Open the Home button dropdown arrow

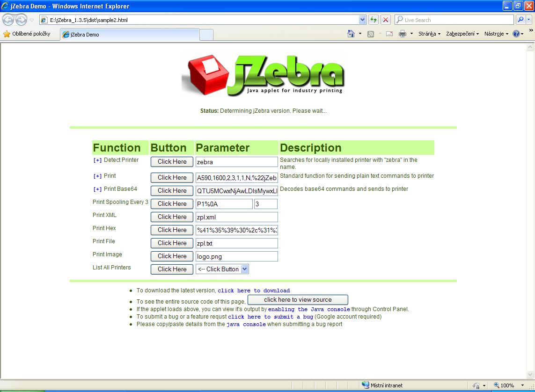click(360, 34)
